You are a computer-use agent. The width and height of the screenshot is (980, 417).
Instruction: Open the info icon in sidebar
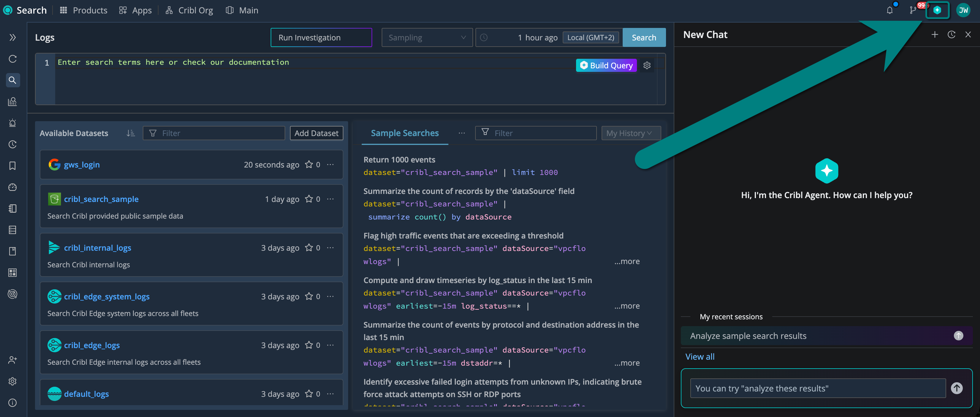[12, 402]
